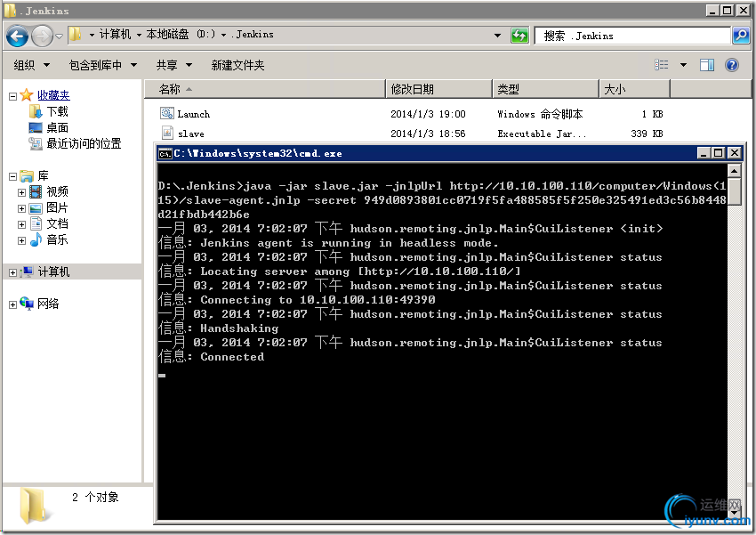Expand the 音乐 library node
The width and height of the screenshot is (756, 535).
click(x=21, y=240)
